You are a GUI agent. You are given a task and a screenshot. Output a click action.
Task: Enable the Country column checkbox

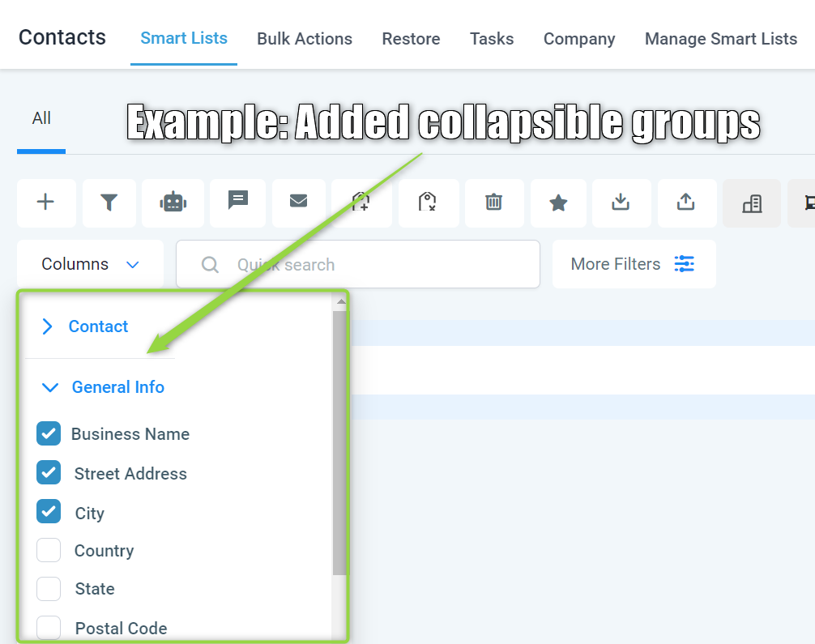pyautogui.click(x=49, y=550)
